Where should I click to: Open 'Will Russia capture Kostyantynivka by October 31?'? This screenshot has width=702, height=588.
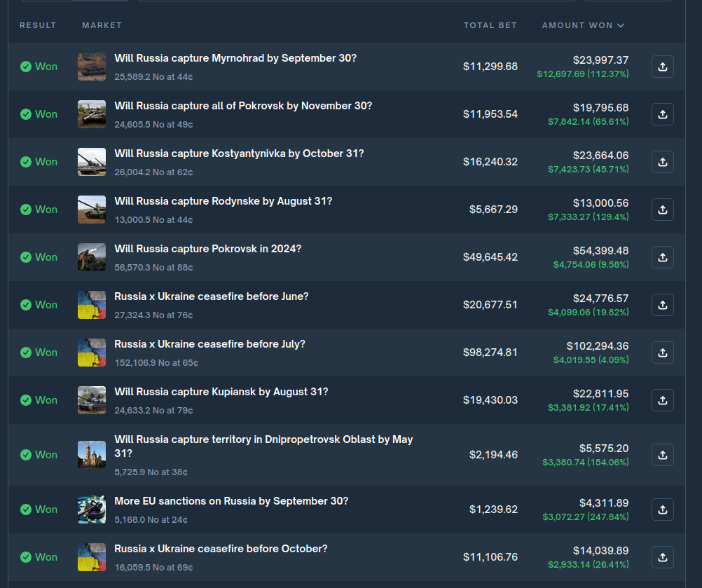click(x=239, y=153)
